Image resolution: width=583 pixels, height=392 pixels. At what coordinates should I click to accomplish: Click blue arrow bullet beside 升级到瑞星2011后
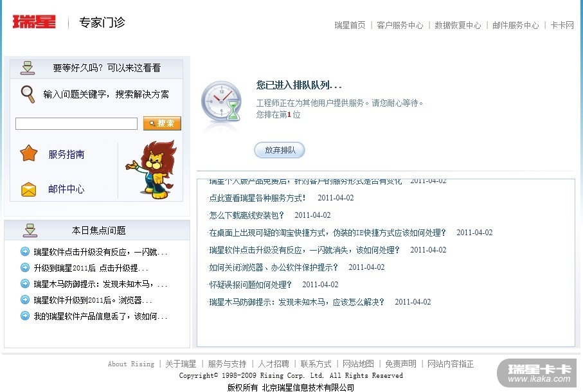[x=25, y=267]
